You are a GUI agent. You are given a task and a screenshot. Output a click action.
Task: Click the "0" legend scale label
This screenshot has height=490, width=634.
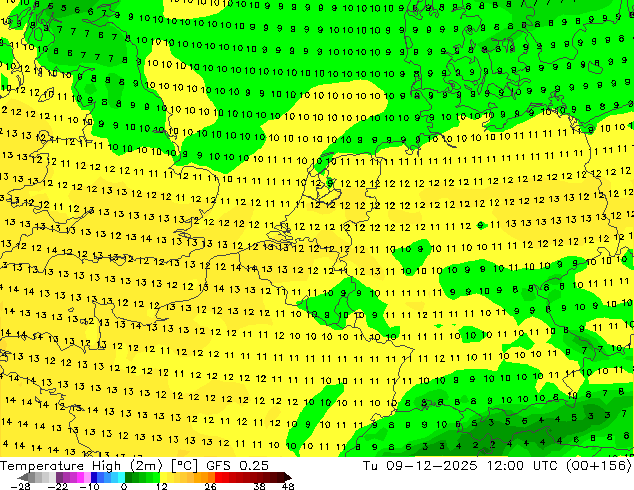pyautogui.click(x=124, y=486)
